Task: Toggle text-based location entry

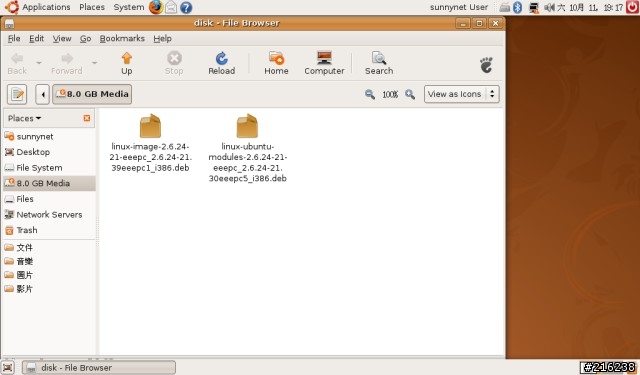Action: click(17, 94)
